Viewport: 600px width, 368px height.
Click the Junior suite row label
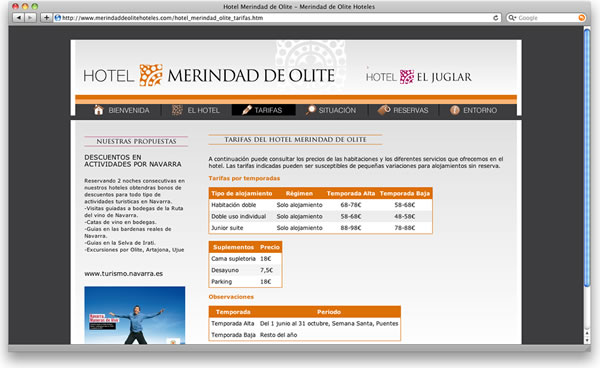(x=227, y=228)
